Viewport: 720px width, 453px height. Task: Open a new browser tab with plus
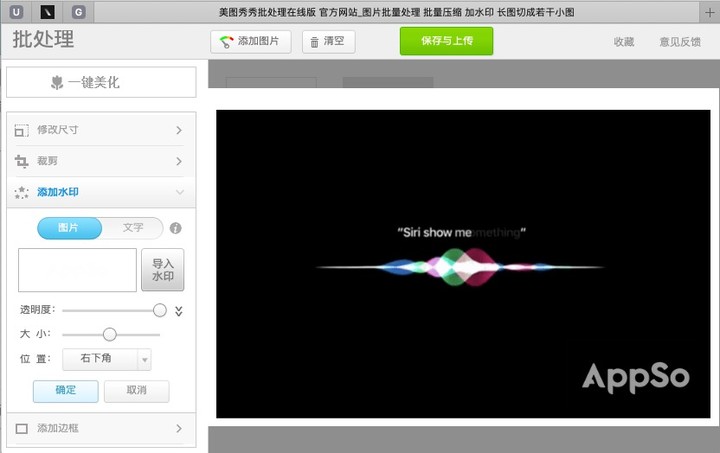[x=709, y=12]
